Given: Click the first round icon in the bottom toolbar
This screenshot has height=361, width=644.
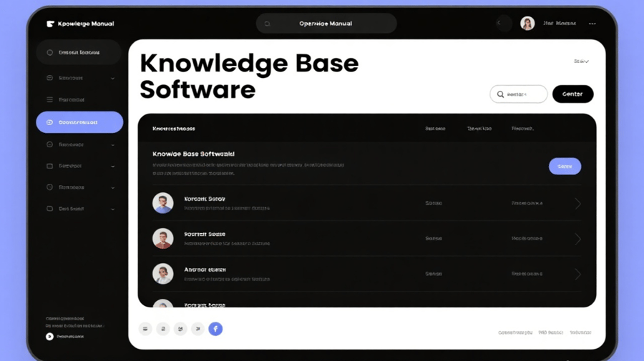Looking at the screenshot, I should point(145,329).
